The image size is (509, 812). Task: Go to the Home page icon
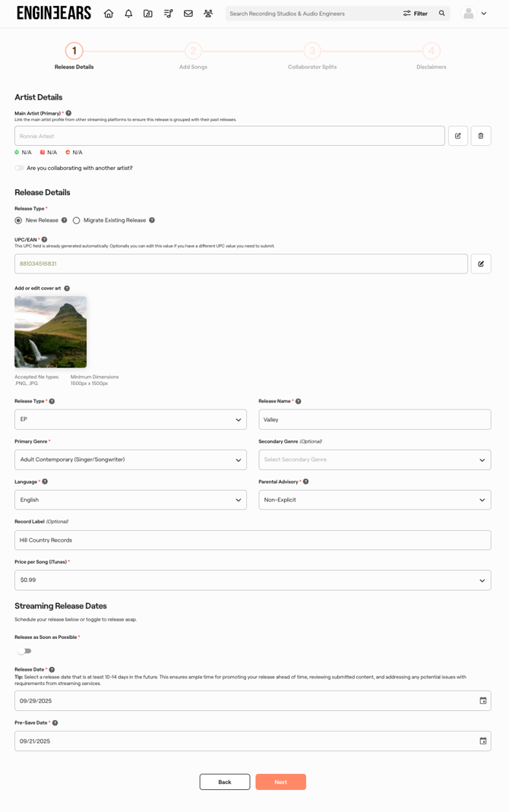109,14
